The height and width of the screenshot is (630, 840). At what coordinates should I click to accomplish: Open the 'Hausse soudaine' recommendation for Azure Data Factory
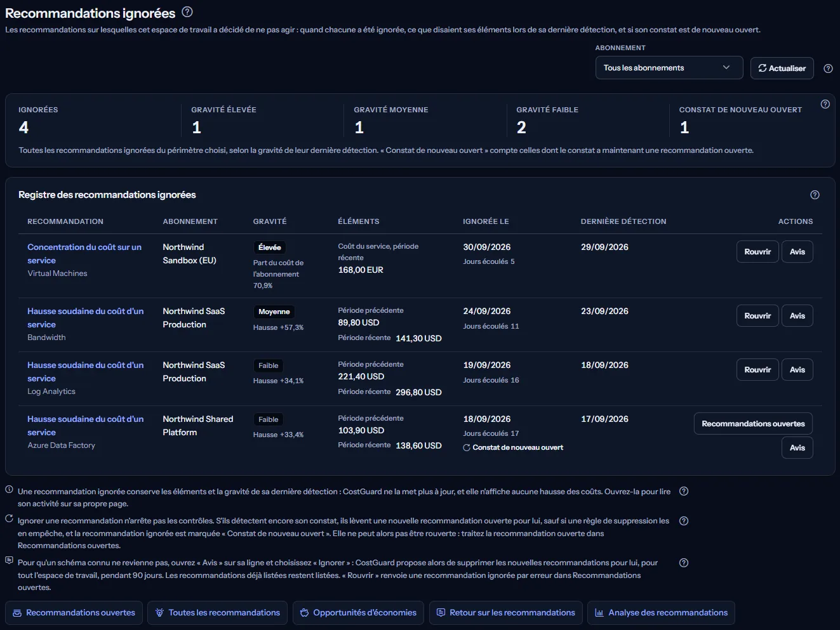tap(86, 426)
